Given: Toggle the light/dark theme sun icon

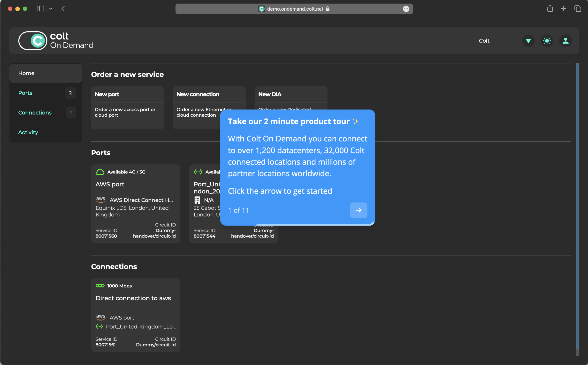Looking at the screenshot, I should pyautogui.click(x=547, y=41).
